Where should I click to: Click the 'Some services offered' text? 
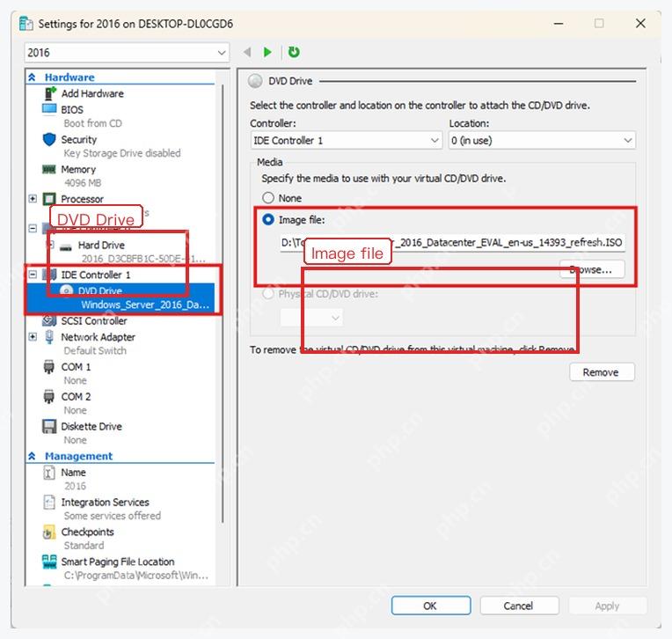tap(113, 516)
